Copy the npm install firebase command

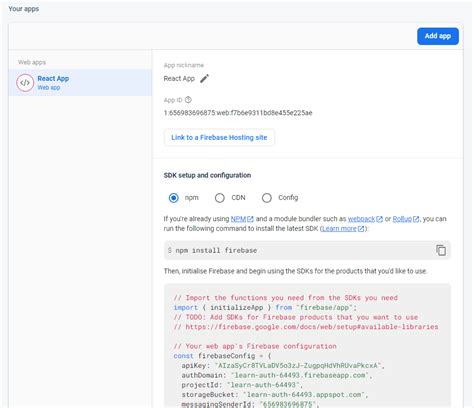tap(441, 250)
